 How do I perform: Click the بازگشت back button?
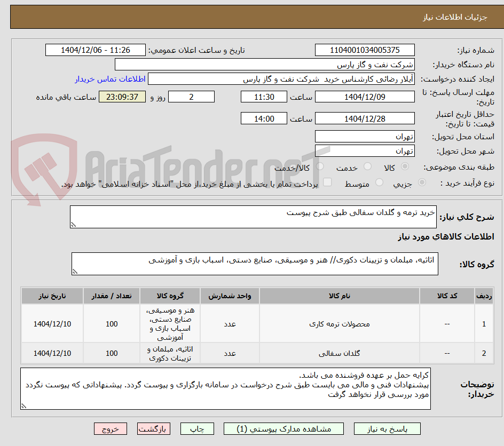pyautogui.click(x=153, y=429)
